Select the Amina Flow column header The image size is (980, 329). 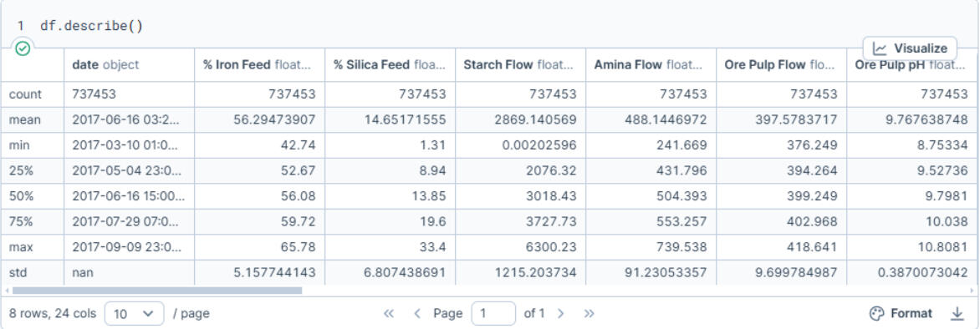pos(651,65)
